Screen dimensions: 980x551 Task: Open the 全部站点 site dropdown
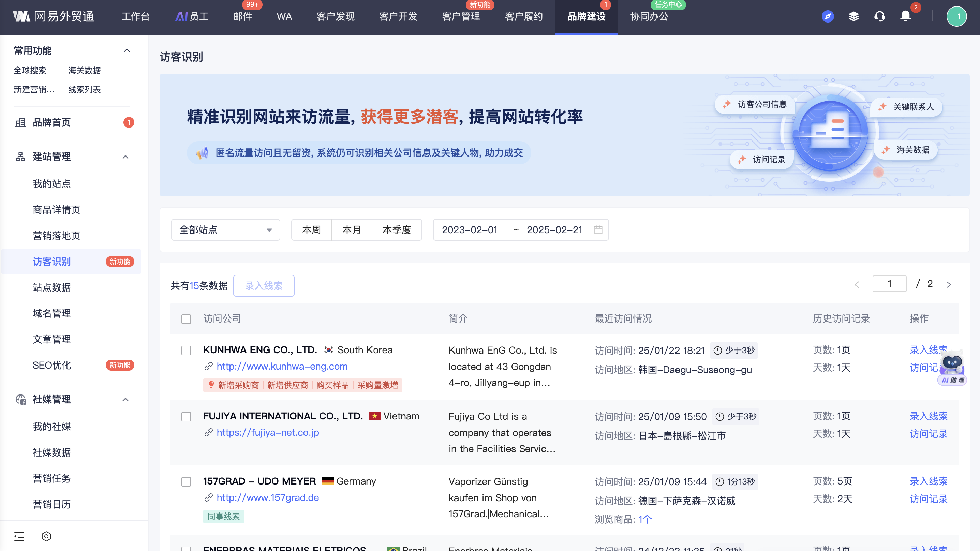(225, 230)
